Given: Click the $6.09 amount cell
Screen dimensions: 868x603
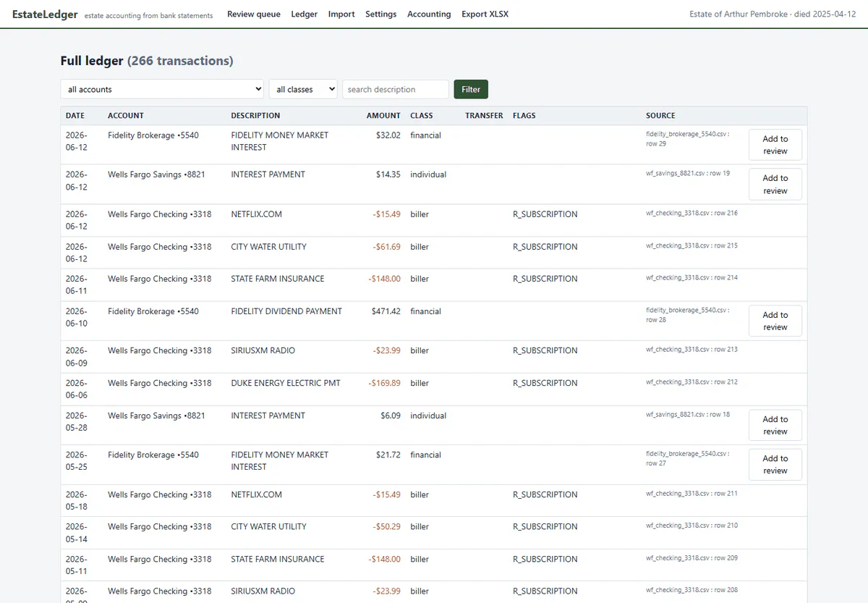Looking at the screenshot, I should point(391,416).
